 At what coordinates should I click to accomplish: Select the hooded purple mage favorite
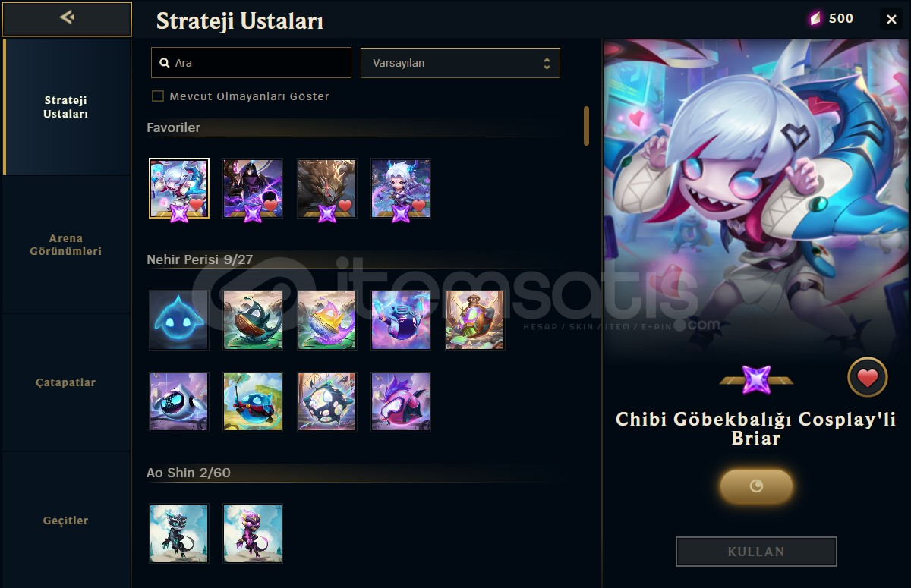[253, 188]
